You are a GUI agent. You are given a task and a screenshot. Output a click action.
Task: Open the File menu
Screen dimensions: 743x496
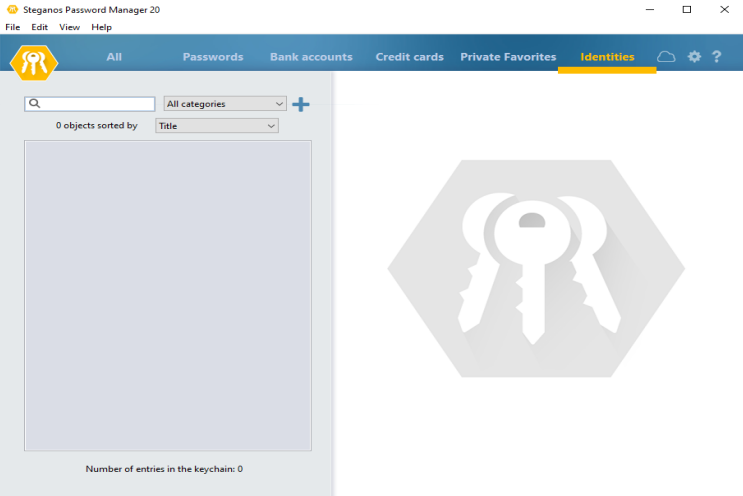13,27
